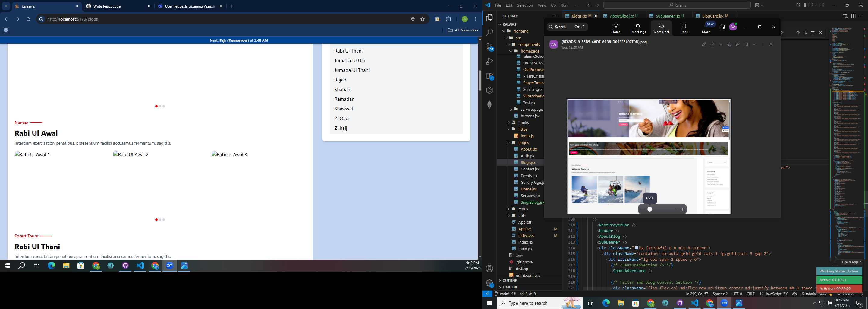868x309 pixels.
Task: Go to Meetings tab in Zoom
Action: coord(639,28)
